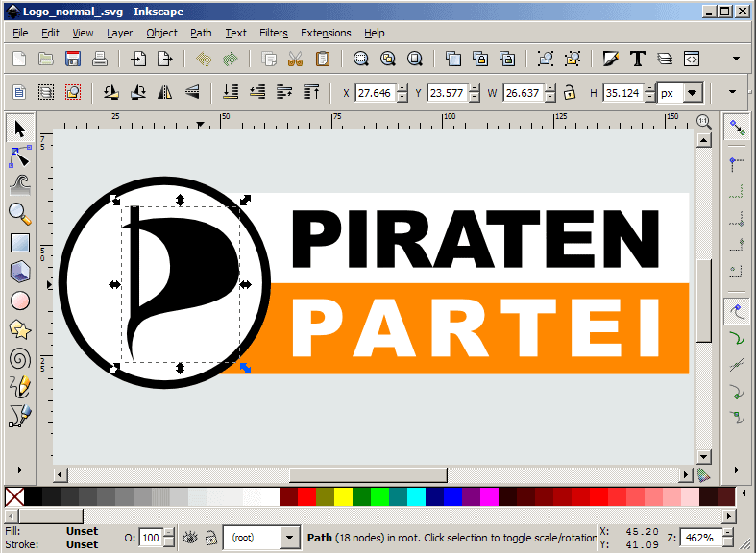Open the File menu
756x553 pixels.
click(x=20, y=33)
